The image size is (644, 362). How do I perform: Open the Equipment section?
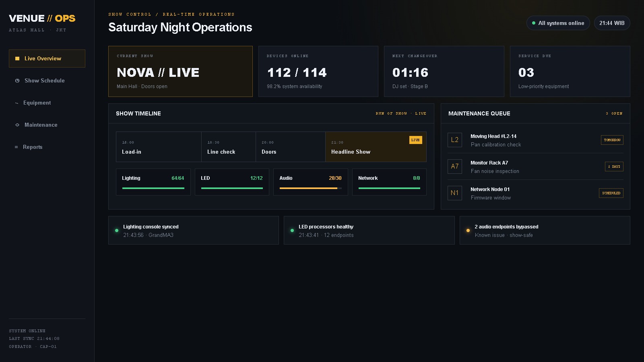click(47, 103)
